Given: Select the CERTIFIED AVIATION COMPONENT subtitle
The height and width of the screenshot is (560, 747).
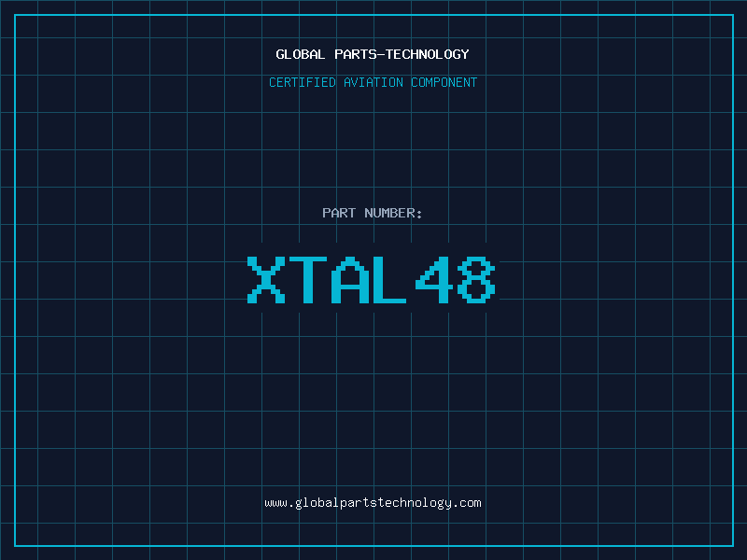Looking at the screenshot, I should (373, 82).
